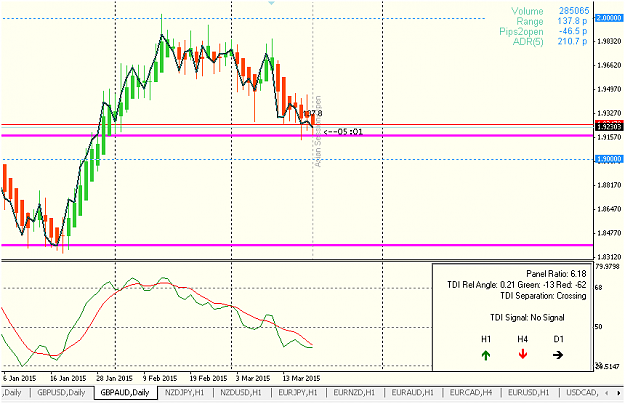Open the EURCAD,H4 chart tab
This screenshot has height=404, width=625.
click(x=471, y=393)
